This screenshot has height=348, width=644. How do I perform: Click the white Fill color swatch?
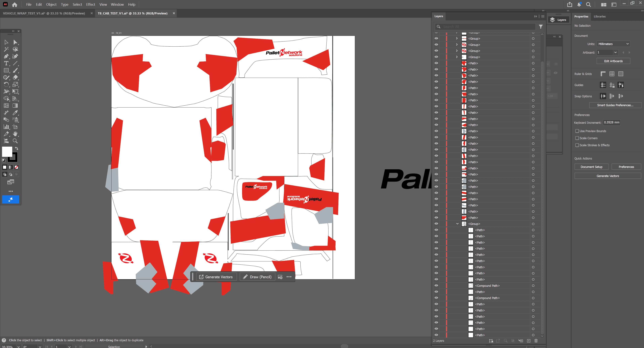[7, 151]
